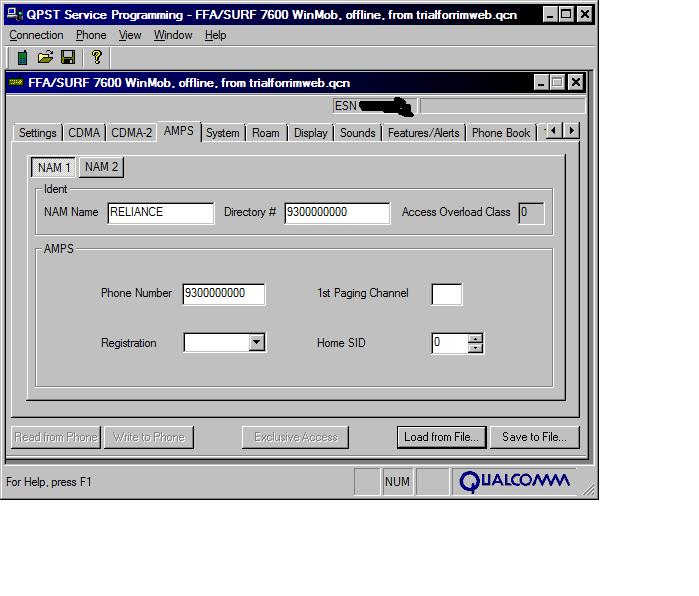Increase the Home SID value
Image resolution: width=699 pixels, height=596 pixels.
(475, 338)
